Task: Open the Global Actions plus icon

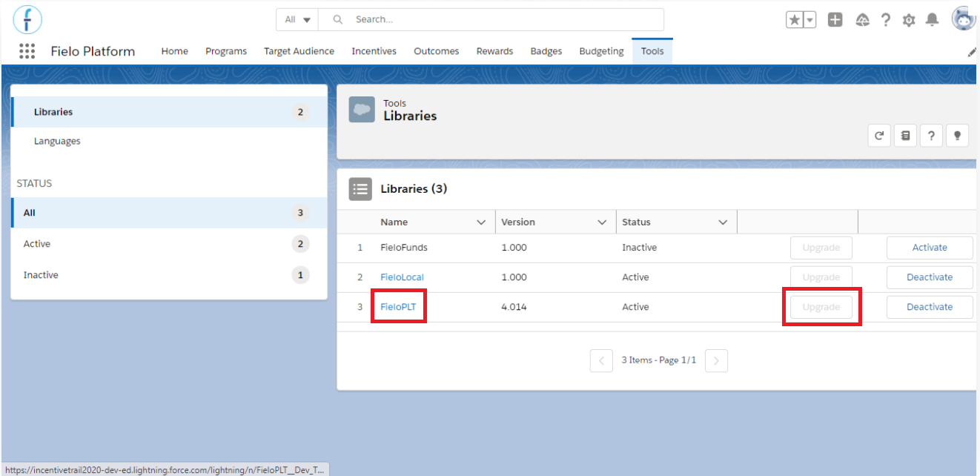Action: coord(835,20)
